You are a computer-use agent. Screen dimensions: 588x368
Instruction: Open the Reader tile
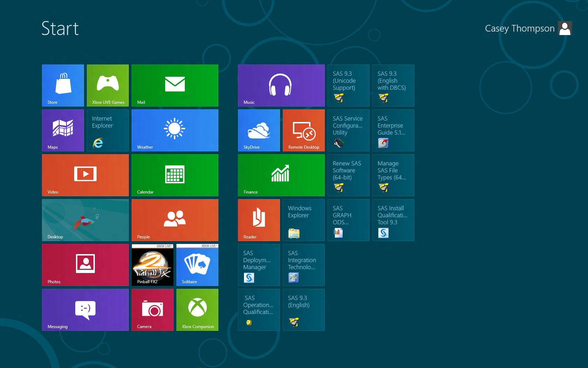(259, 220)
